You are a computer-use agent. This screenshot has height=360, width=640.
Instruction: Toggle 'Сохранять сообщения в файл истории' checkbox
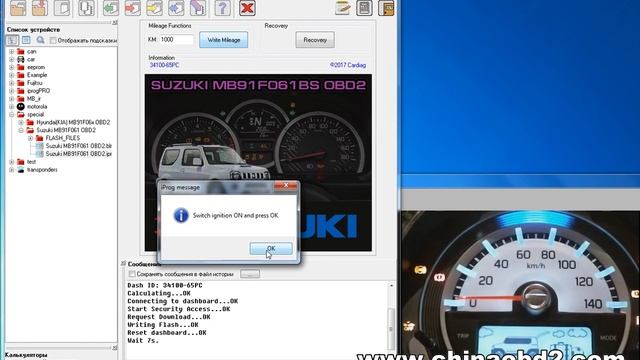tap(132, 274)
